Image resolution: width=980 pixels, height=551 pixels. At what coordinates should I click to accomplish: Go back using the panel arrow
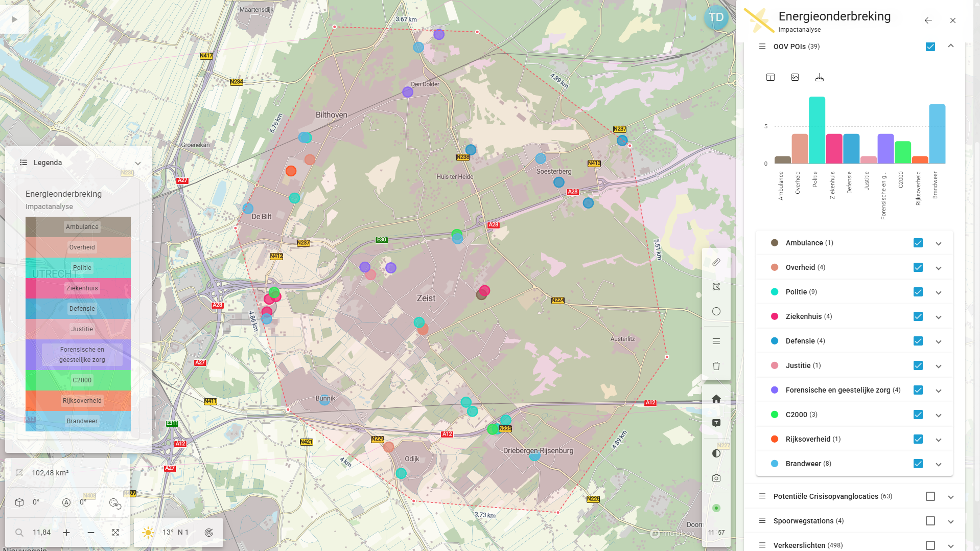click(928, 20)
